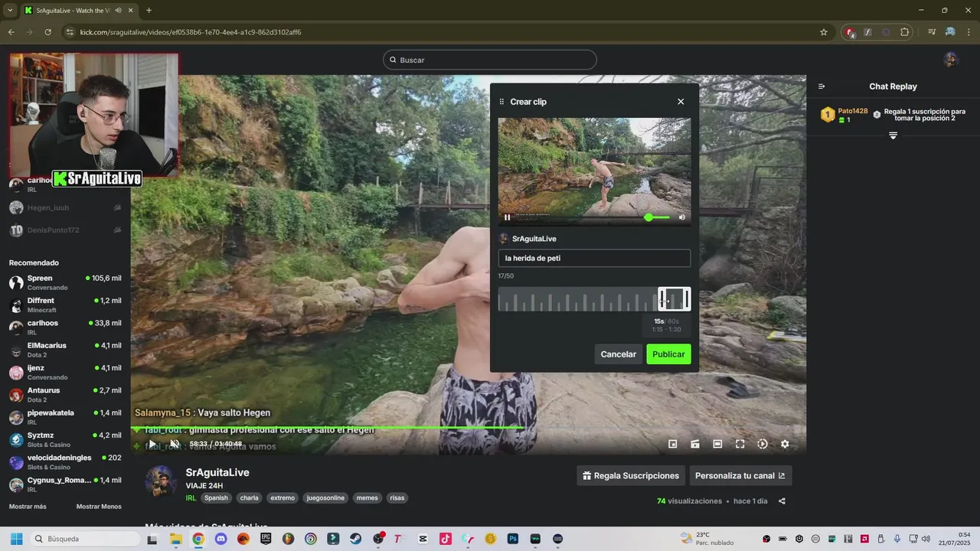This screenshot has width=980, height=551.
Task: Select the 'memes' tag
Action: pos(367,497)
